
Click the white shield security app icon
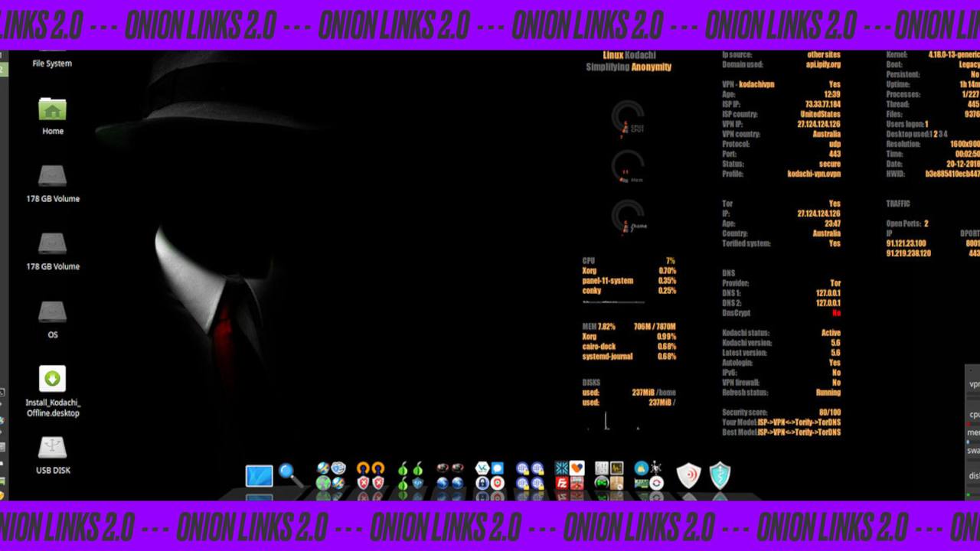pos(688,473)
